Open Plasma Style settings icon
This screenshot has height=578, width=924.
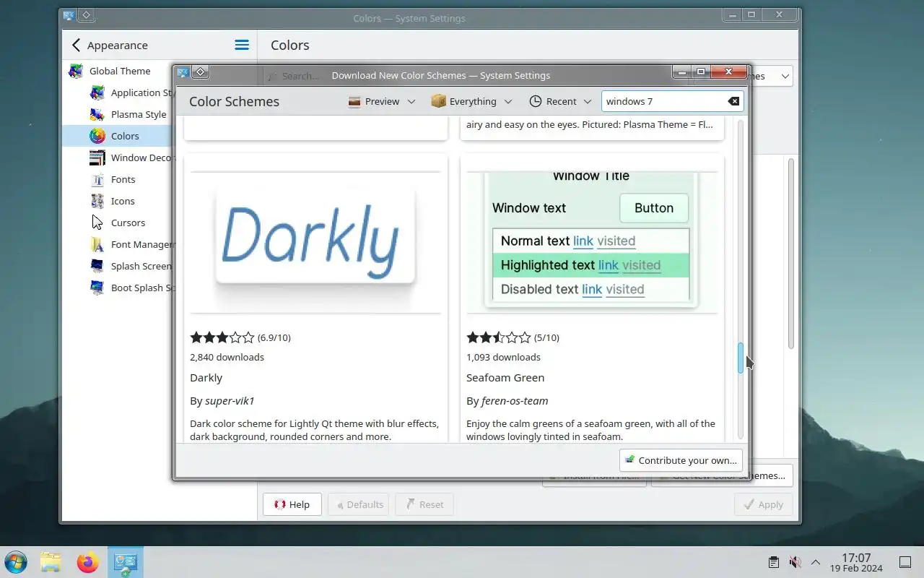tap(97, 114)
